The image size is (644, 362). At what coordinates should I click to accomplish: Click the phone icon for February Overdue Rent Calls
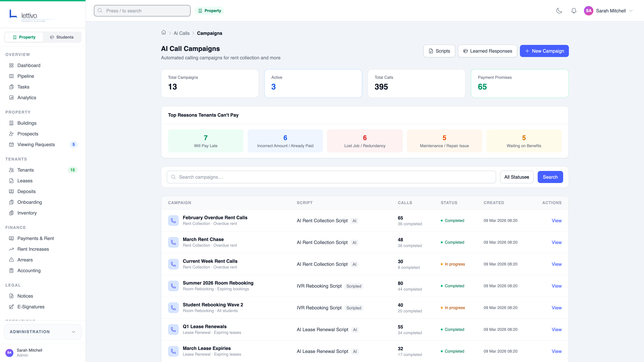click(x=173, y=220)
